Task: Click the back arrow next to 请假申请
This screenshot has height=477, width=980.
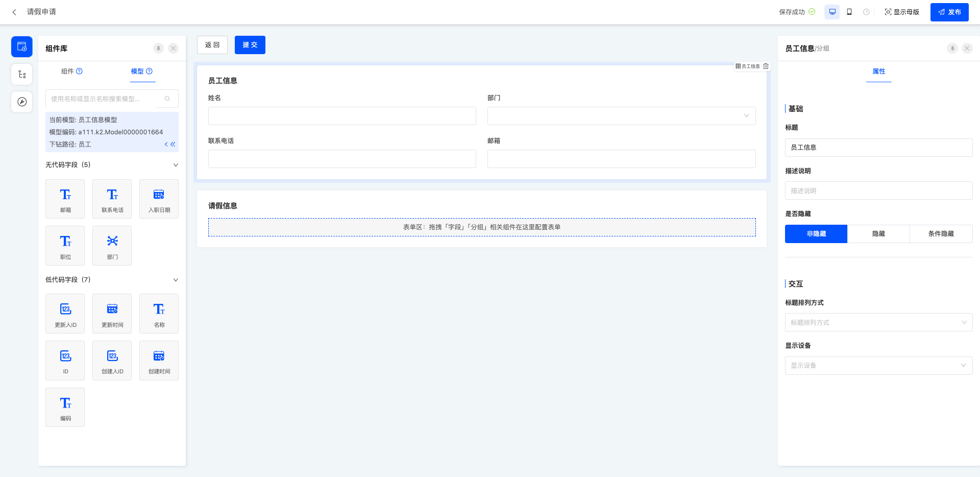Action: coord(14,12)
